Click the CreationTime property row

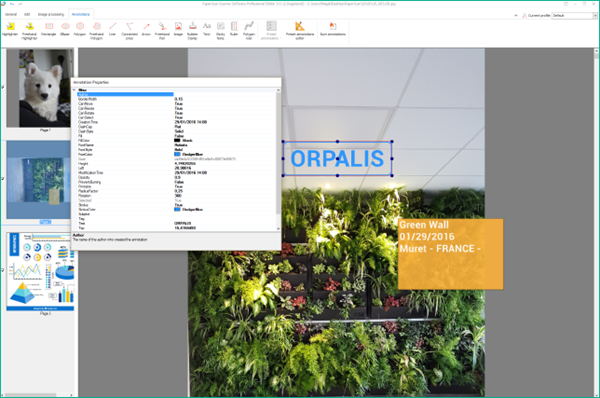[176, 122]
